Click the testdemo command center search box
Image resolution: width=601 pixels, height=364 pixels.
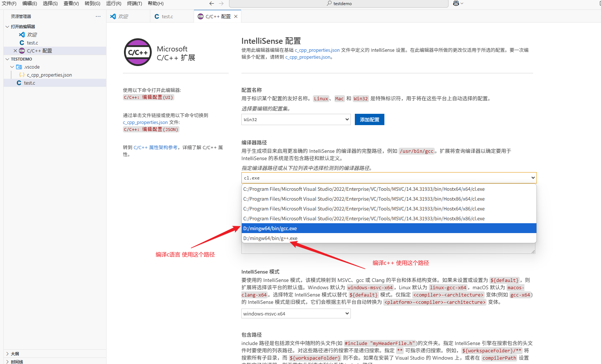(339, 3)
